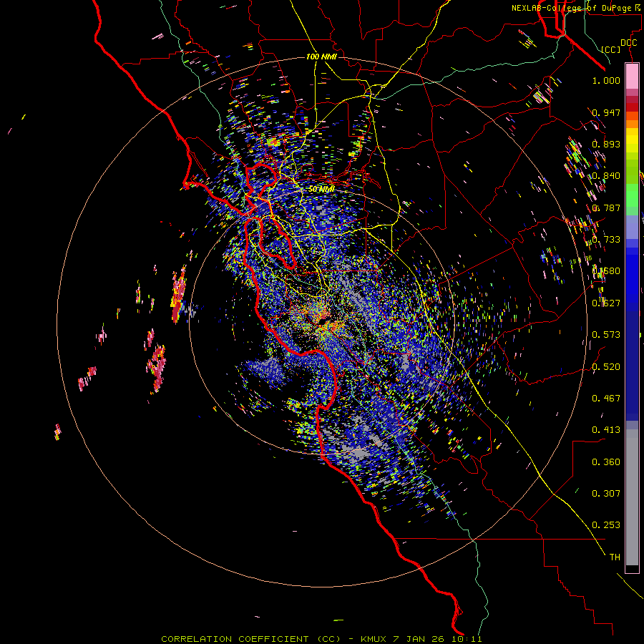Click the KMUX station identifier in the caption
The width and height of the screenshot is (644, 644).
click(x=374, y=639)
